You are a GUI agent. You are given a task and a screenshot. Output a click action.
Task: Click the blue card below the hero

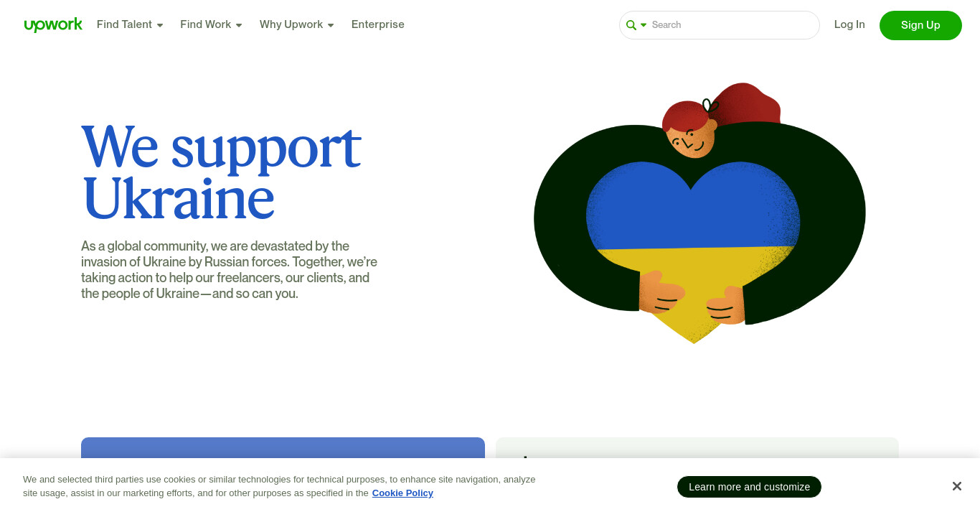coord(283,448)
